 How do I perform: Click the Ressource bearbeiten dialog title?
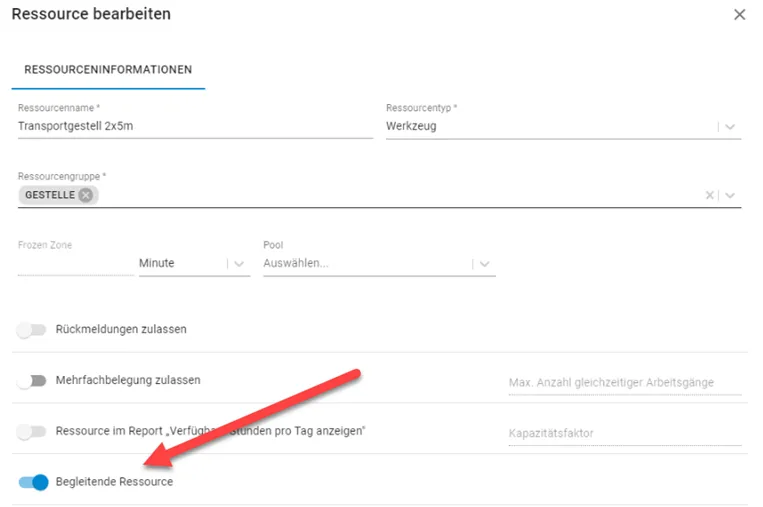click(x=91, y=14)
